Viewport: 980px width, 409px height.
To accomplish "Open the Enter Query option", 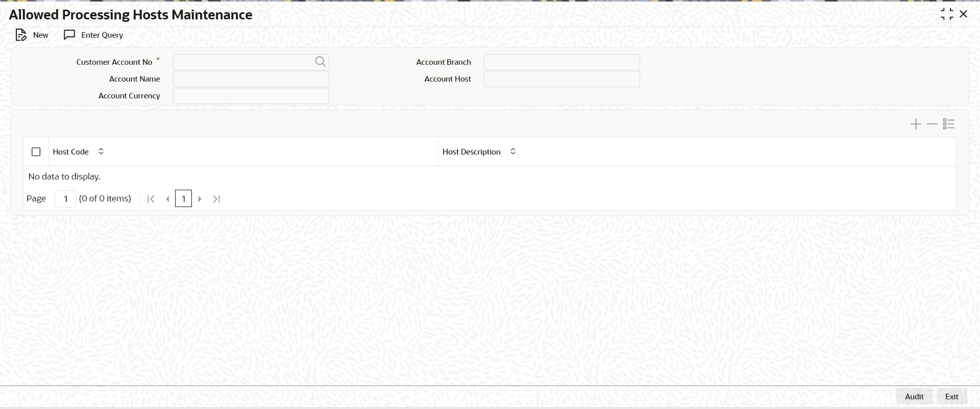I will (x=93, y=35).
